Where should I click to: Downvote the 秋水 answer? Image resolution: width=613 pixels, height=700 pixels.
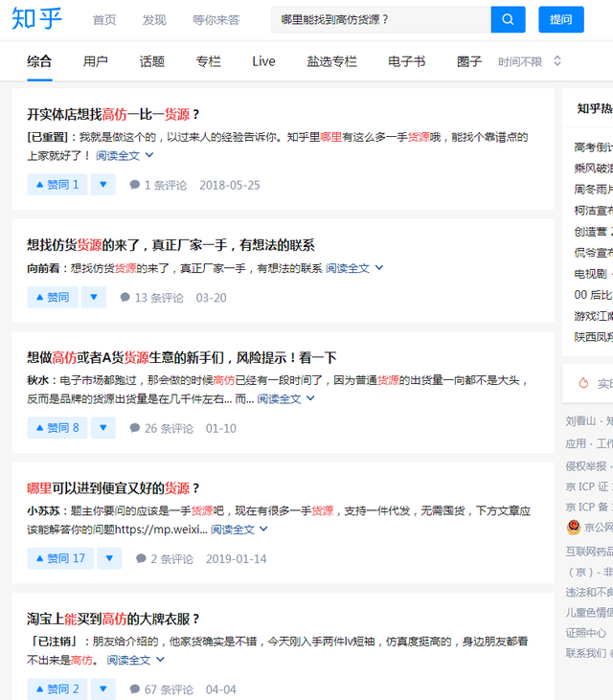pos(103,428)
